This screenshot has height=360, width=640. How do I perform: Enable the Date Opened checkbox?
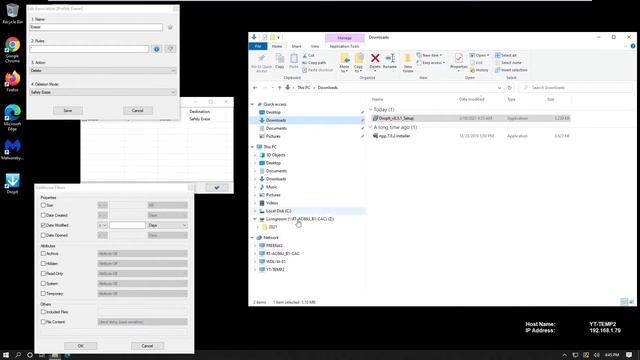(43, 235)
